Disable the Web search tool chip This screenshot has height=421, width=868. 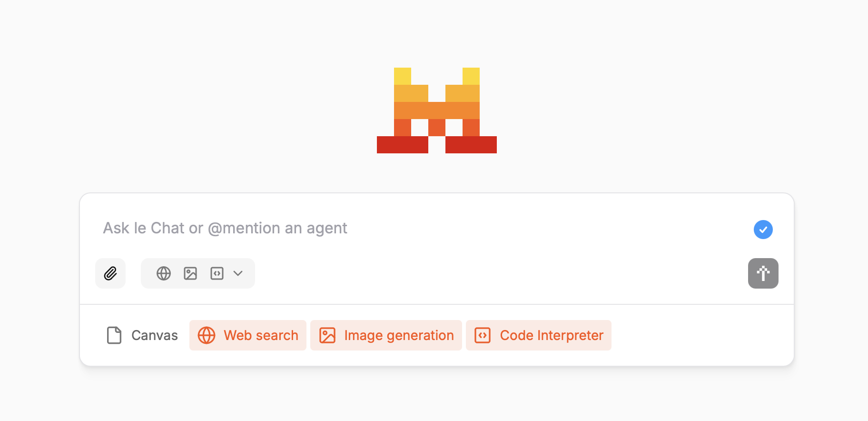261,335
